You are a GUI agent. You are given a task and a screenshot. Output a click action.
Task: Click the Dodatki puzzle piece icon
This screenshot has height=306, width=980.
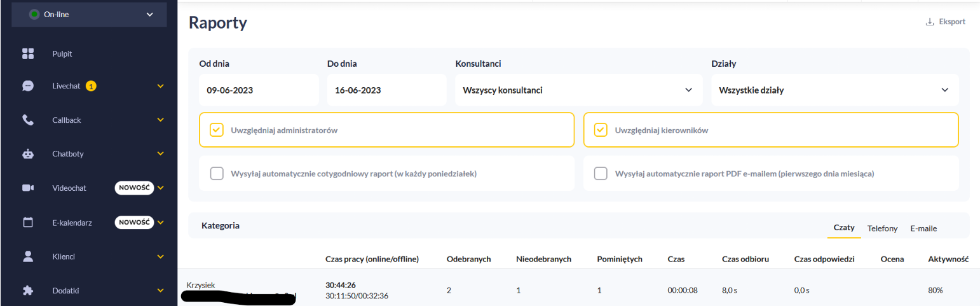pos(28,291)
